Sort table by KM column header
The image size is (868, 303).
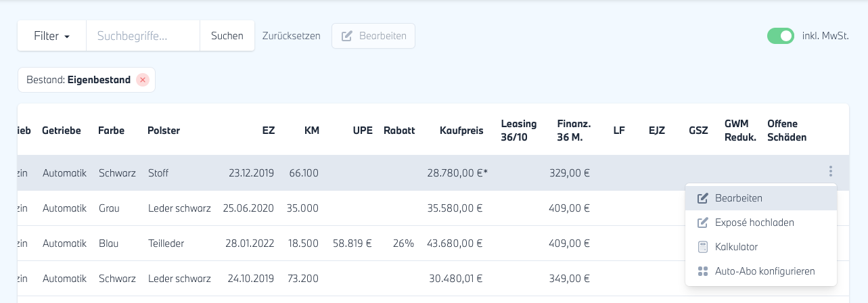[311, 131]
